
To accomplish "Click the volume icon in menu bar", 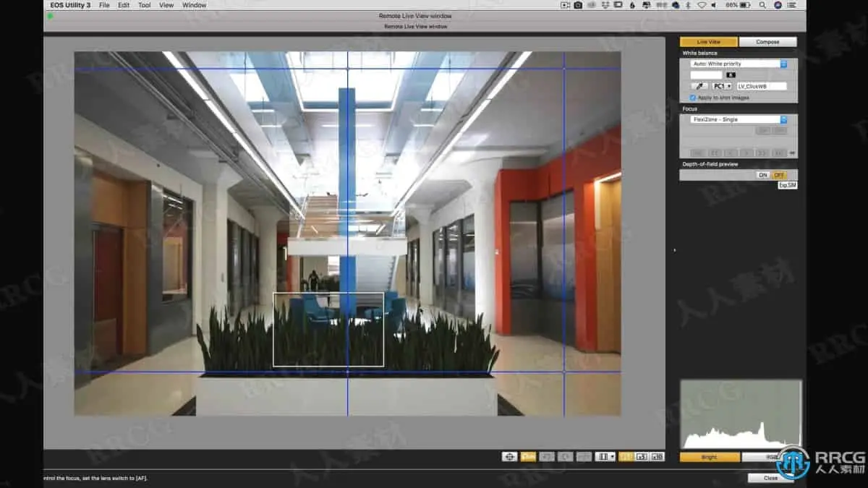I will (714, 5).
